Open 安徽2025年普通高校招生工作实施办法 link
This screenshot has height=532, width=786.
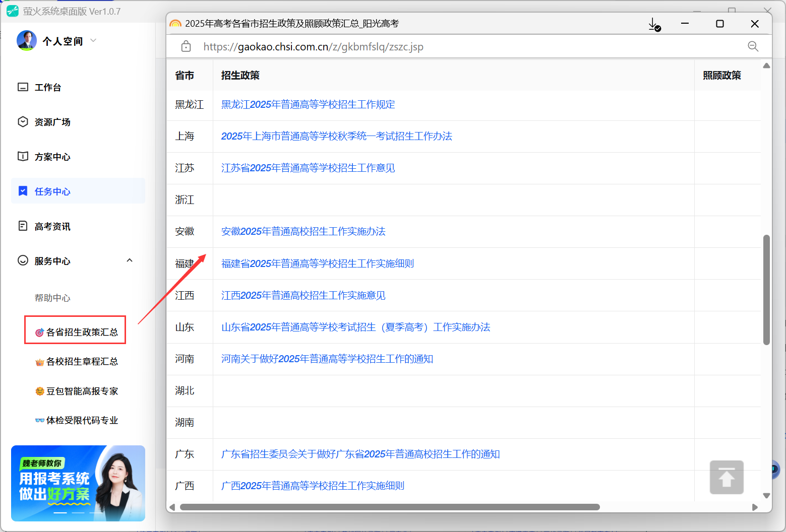click(x=303, y=231)
